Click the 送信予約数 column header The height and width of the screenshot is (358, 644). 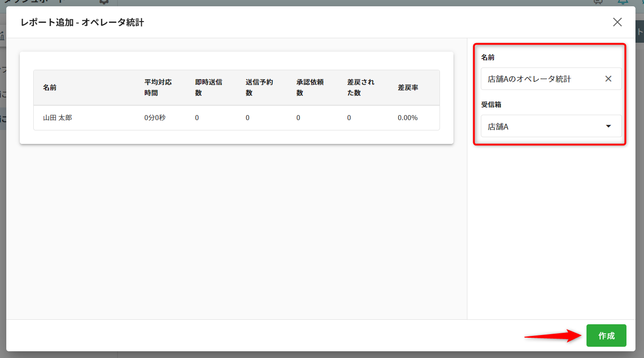pyautogui.click(x=259, y=88)
